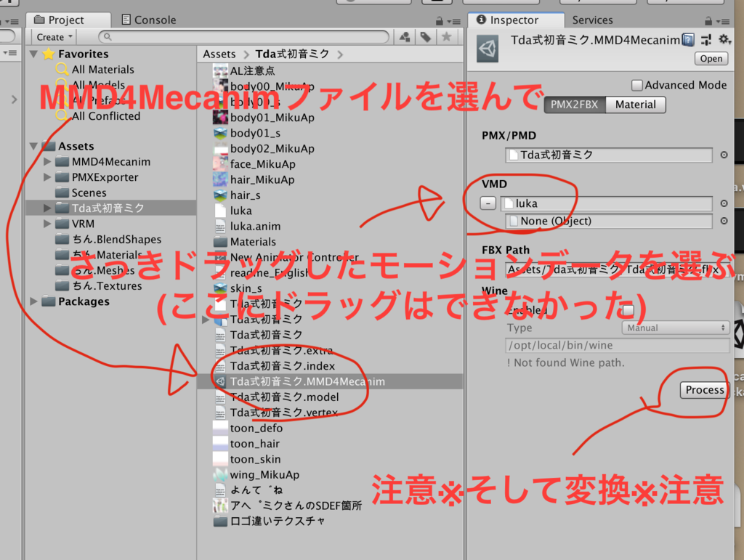Viewport: 744px width, 560px height.
Task: Toggle the Project panel lock icon
Action: [440, 21]
